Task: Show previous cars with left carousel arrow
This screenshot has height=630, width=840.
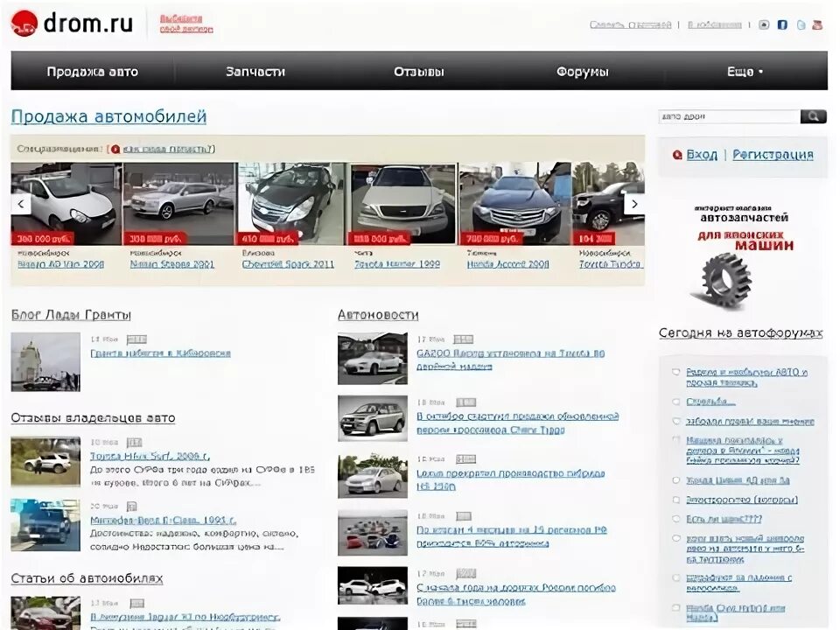Action: tap(21, 204)
